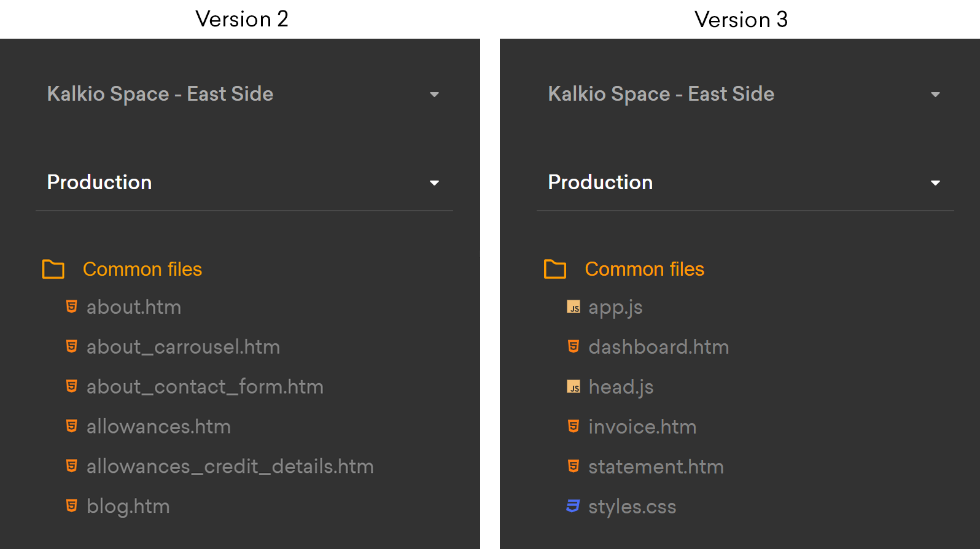Open the about.htm file
Screen dimensions: 980x549
134,307
